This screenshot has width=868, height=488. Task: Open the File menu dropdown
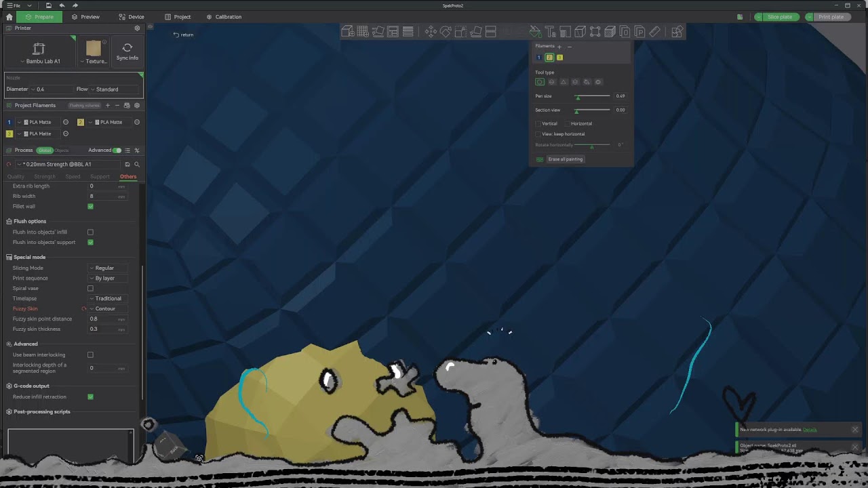click(x=18, y=5)
